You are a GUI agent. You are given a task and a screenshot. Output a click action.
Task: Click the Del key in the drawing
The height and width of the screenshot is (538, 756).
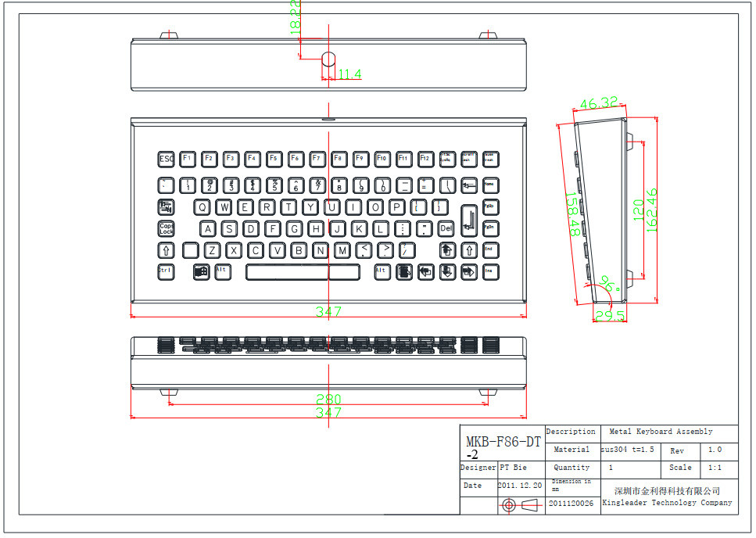pyautogui.click(x=446, y=228)
